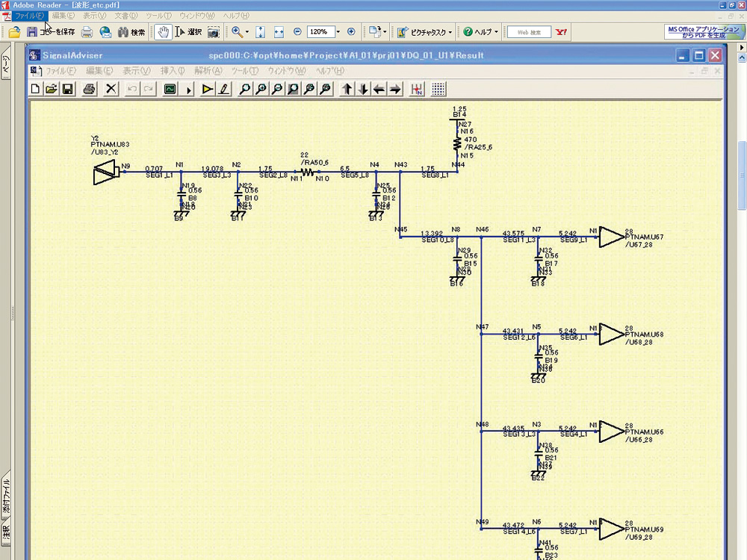
Task: Select the Hand tool in Adobe Reader
Action: click(x=163, y=32)
